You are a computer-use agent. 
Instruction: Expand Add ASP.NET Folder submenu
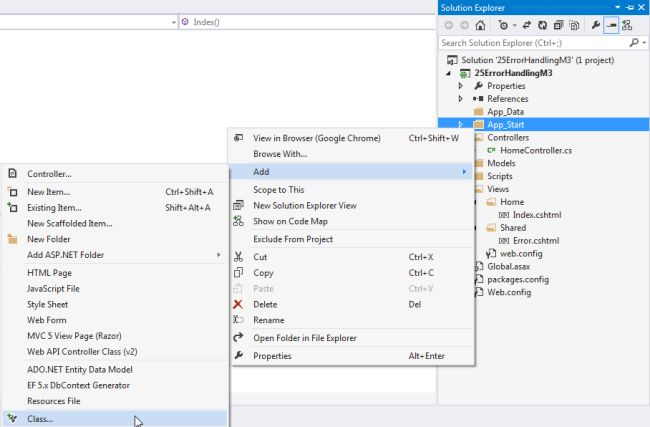click(115, 255)
